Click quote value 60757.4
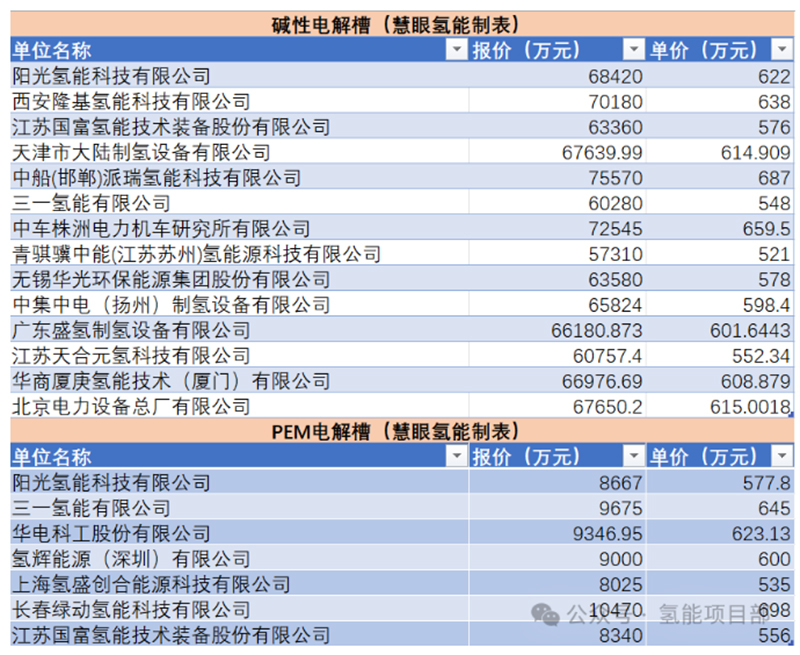 tap(608, 356)
